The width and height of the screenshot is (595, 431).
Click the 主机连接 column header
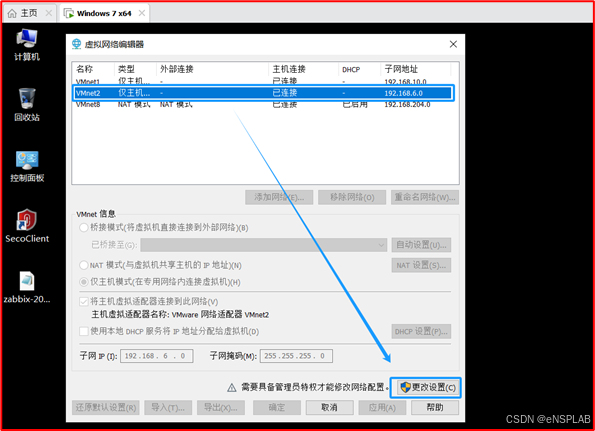pos(304,69)
